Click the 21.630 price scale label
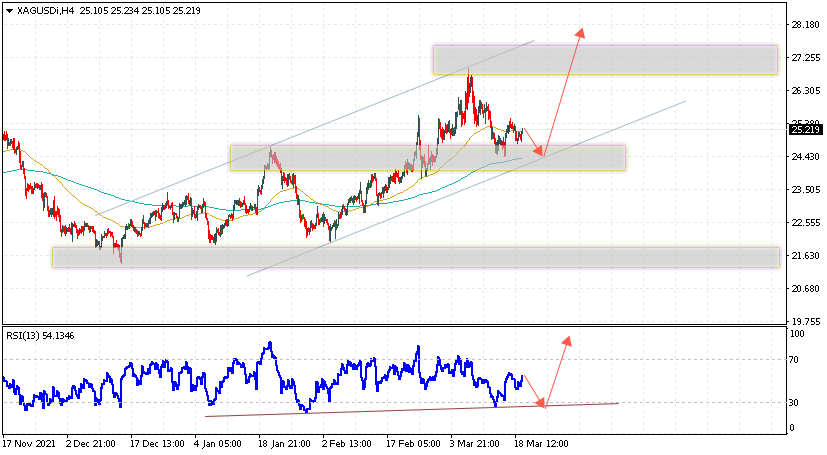Image resolution: width=827 pixels, height=455 pixels. coord(805,256)
